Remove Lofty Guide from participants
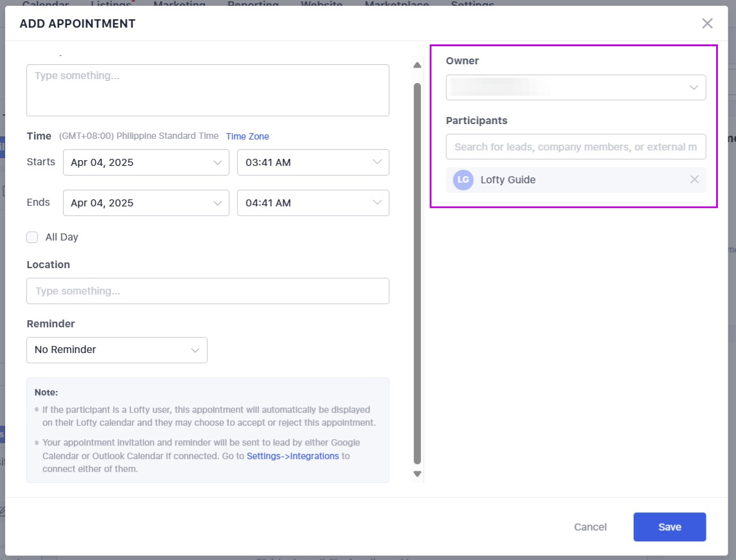The height and width of the screenshot is (560, 736). pyautogui.click(x=694, y=180)
